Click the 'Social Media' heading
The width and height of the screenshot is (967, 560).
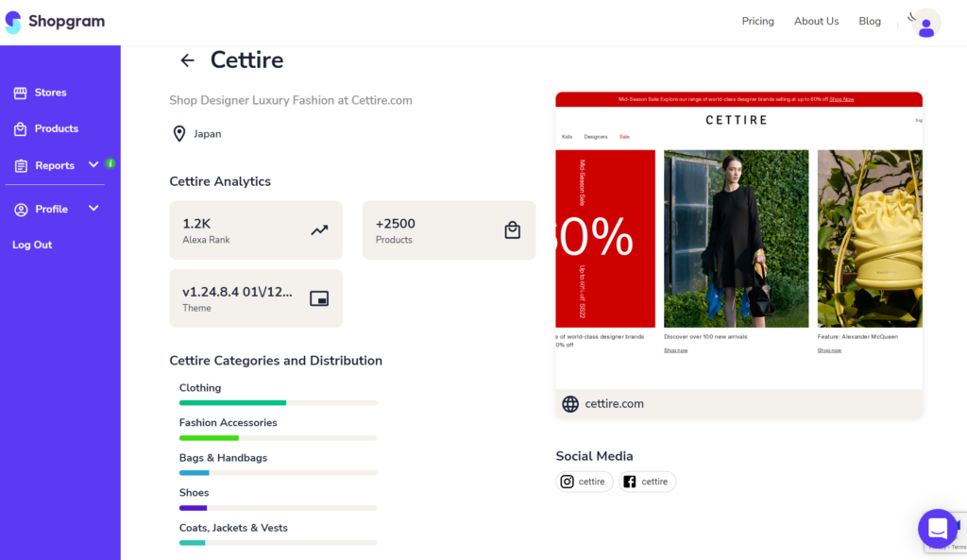594,456
